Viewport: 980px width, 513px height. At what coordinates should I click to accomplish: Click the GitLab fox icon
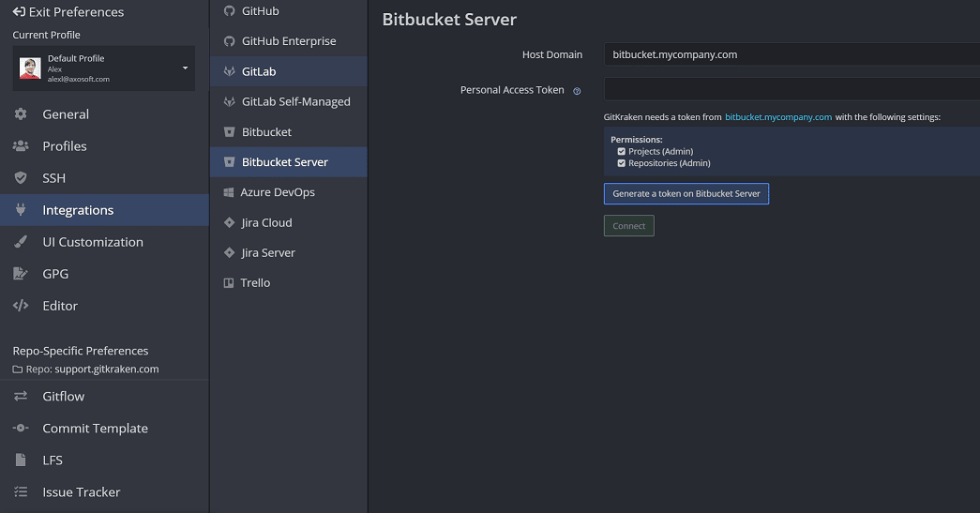[x=229, y=71]
